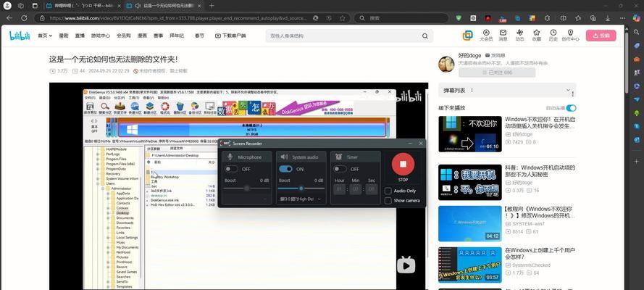The height and width of the screenshot is (290, 644).
Task: Click the Timer Hour field
Action: [x=340, y=189]
